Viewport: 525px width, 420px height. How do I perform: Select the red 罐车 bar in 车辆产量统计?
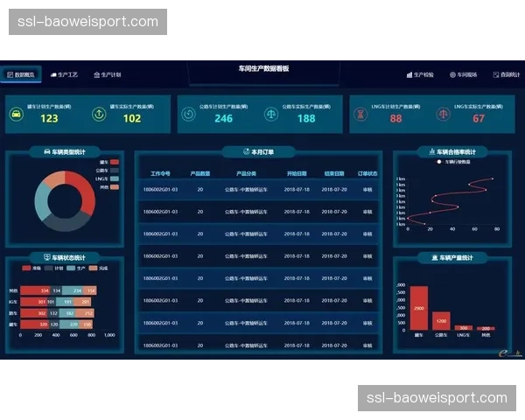tap(419, 308)
